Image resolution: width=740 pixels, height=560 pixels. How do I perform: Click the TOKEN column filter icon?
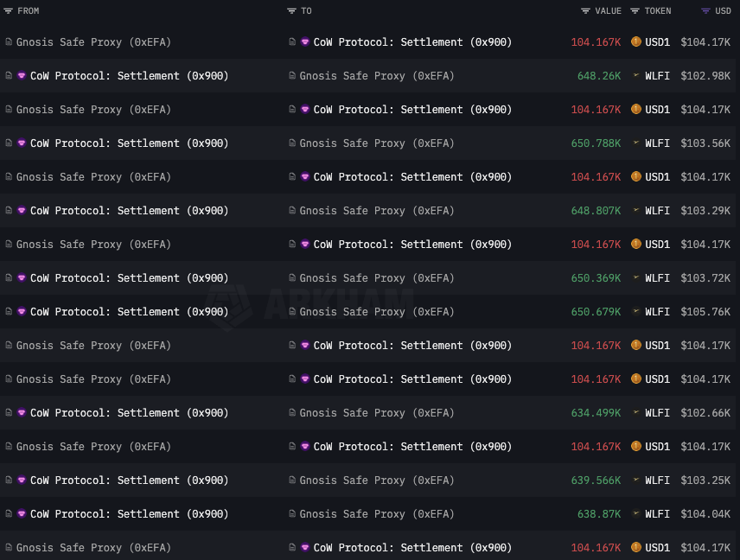tap(635, 11)
